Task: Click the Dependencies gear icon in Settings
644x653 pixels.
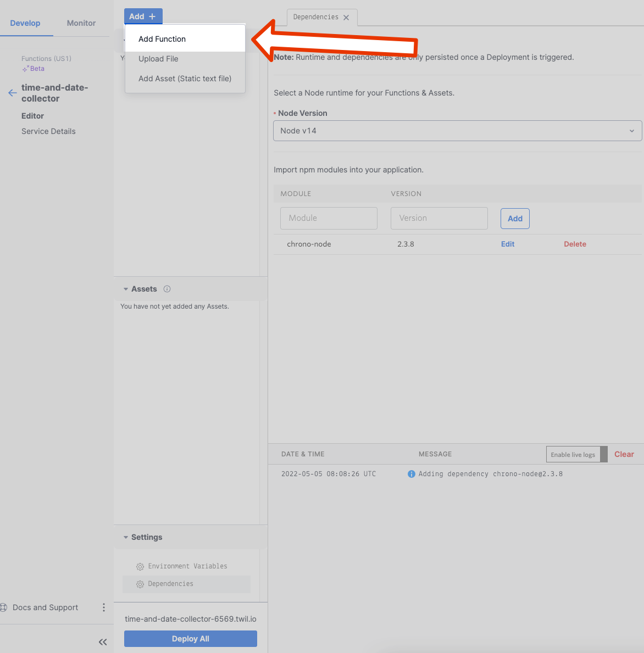Action: tap(140, 584)
